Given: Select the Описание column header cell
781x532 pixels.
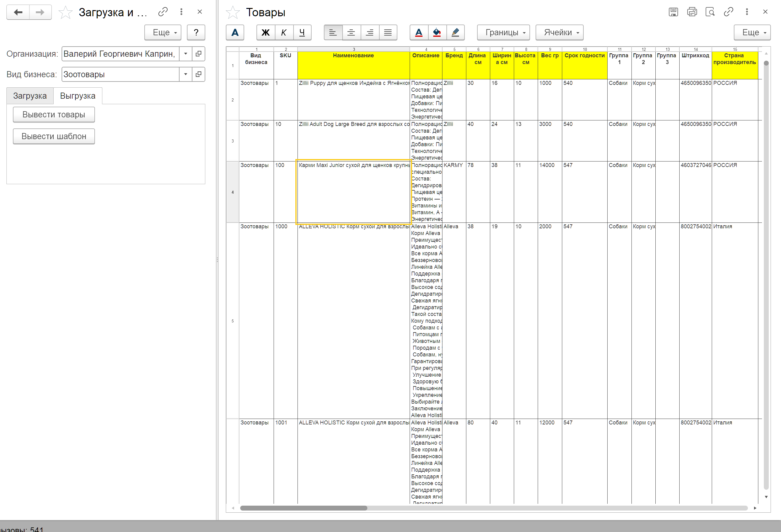Looking at the screenshot, I should tap(426, 65).
